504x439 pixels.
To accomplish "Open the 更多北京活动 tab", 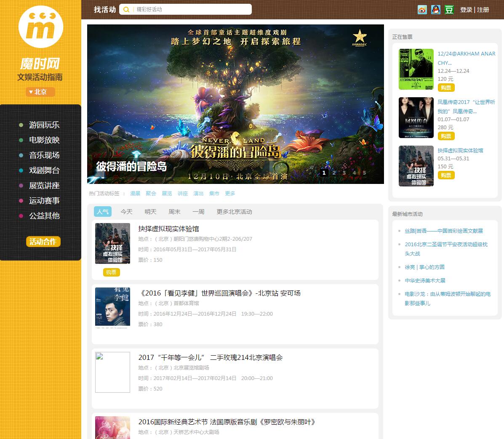I will pos(234,211).
